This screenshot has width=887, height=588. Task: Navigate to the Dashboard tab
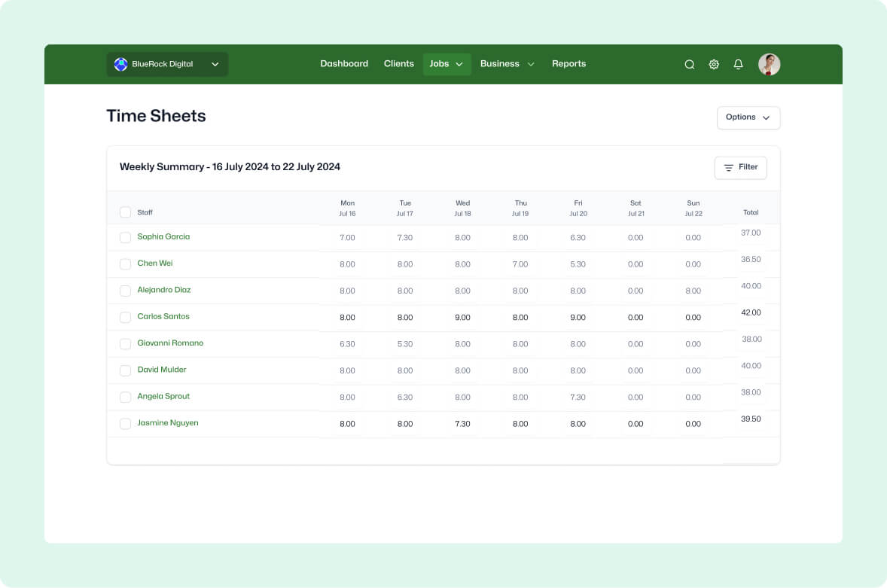pos(344,64)
